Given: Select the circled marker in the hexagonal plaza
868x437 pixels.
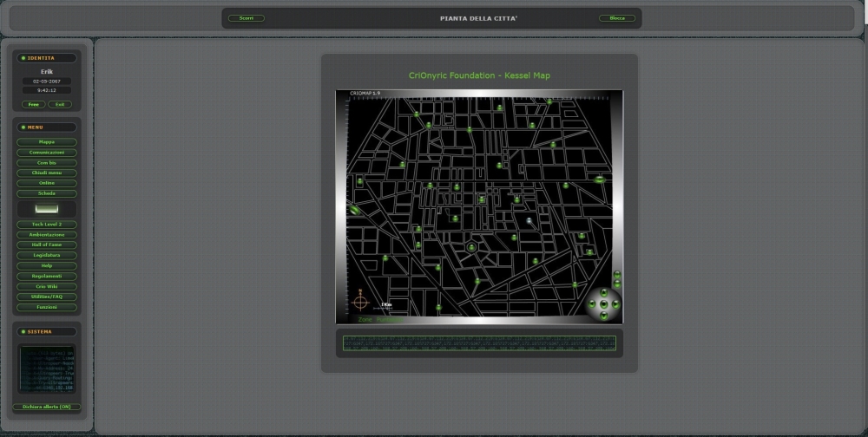Looking at the screenshot, I should pyautogui.click(x=471, y=248).
